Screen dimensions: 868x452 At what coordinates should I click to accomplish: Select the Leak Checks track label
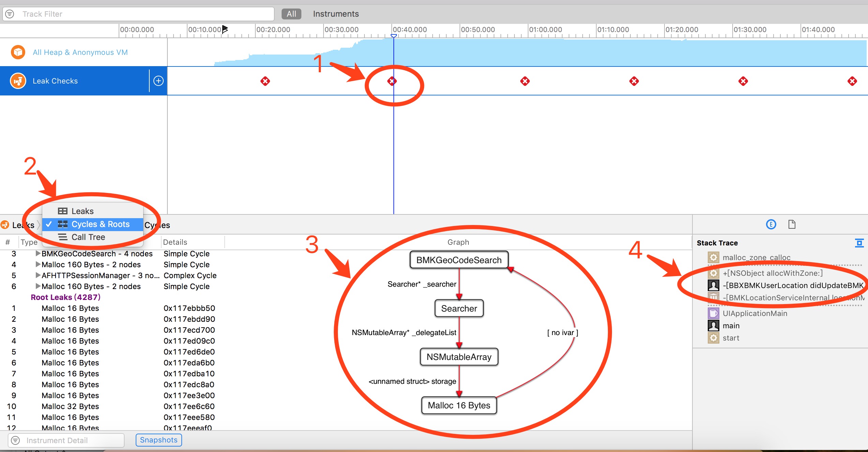click(x=55, y=81)
